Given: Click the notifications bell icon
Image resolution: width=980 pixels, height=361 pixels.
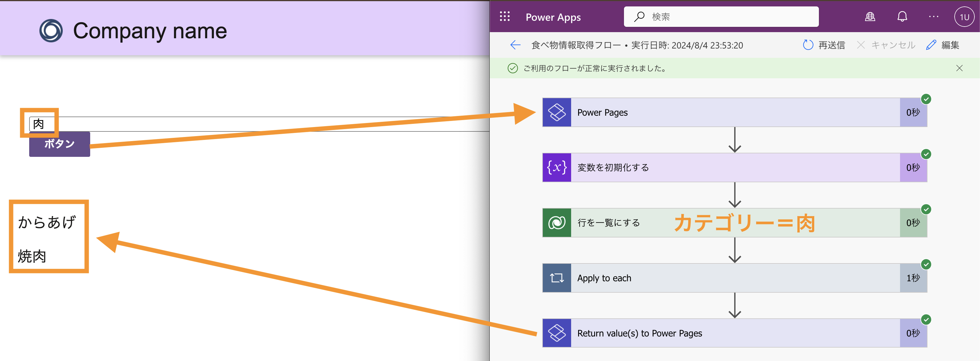Looking at the screenshot, I should coord(902,17).
